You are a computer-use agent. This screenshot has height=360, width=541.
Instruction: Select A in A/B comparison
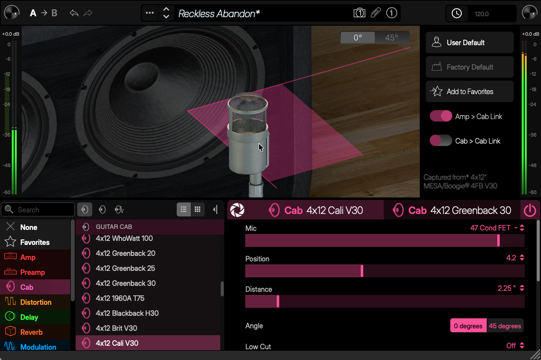(x=33, y=13)
